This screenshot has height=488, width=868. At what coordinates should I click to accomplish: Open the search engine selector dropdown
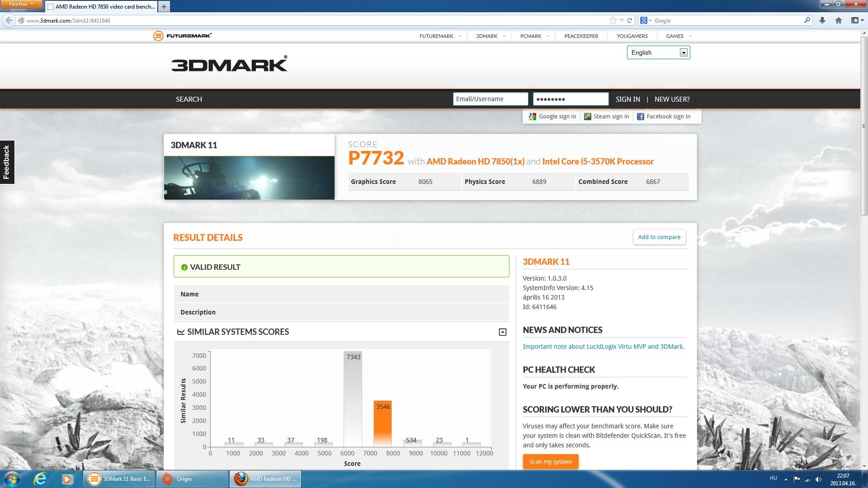tap(646, 20)
